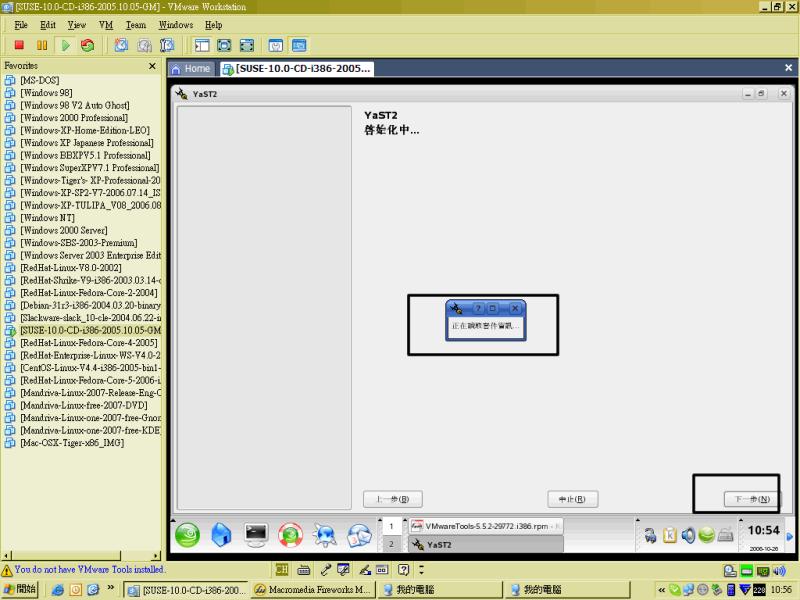This screenshot has height=600, width=800.
Task: Switch to virtual desktop 2 in guest pager
Action: 391,544
